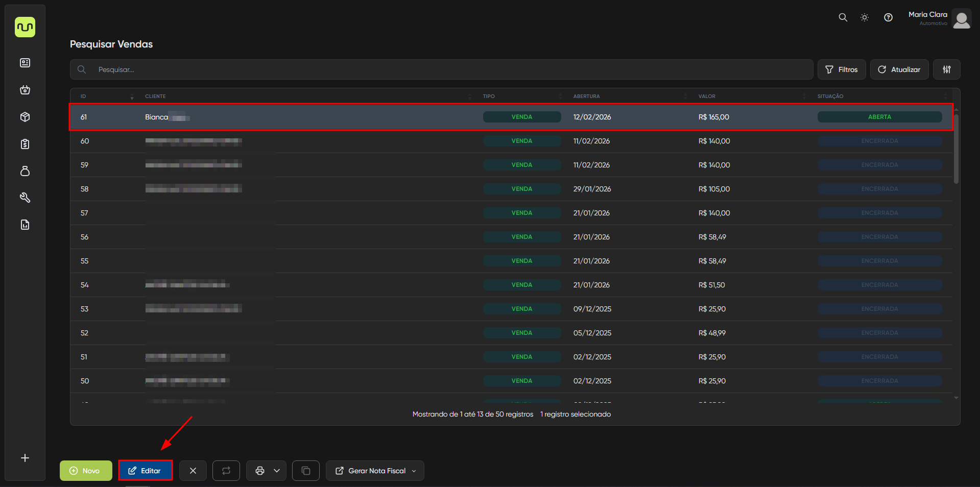Open the report chart document sidebar icon
The height and width of the screenshot is (487, 980).
click(x=25, y=225)
